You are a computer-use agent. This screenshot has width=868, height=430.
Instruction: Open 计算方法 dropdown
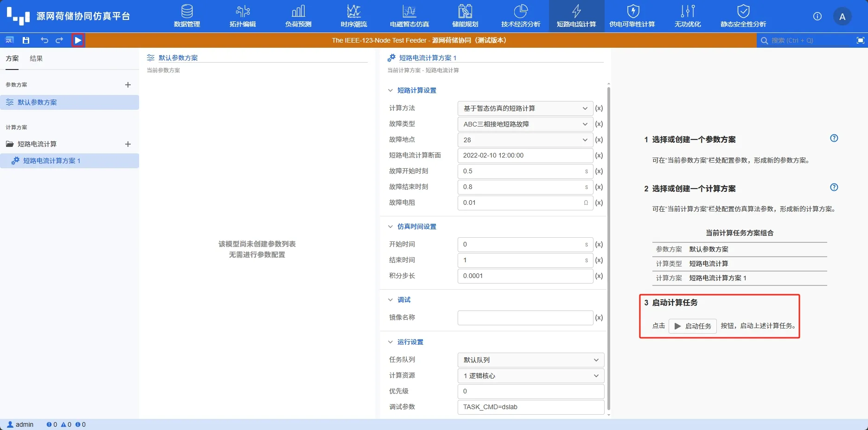(525, 108)
